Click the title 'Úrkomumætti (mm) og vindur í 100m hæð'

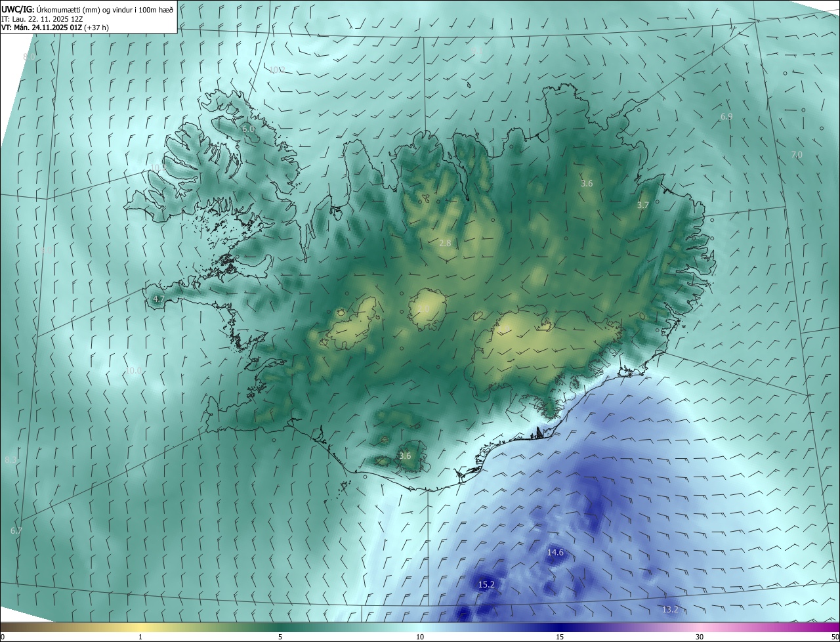click(x=105, y=9)
